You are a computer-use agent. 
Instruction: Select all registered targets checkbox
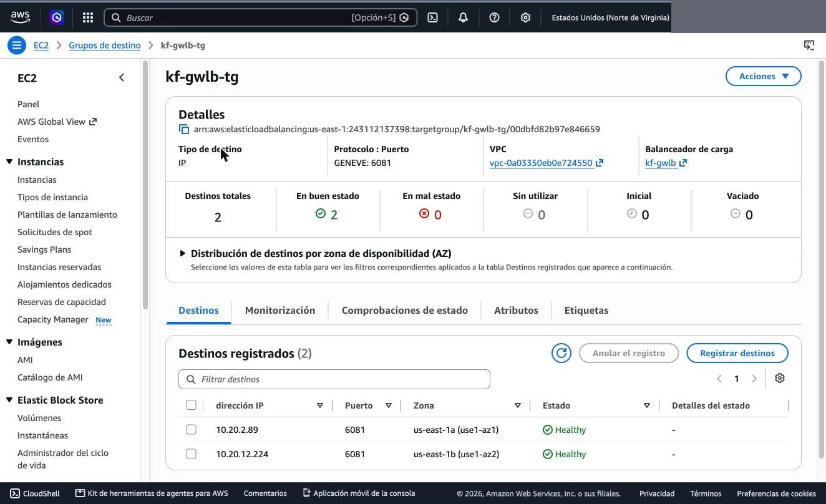(x=191, y=405)
